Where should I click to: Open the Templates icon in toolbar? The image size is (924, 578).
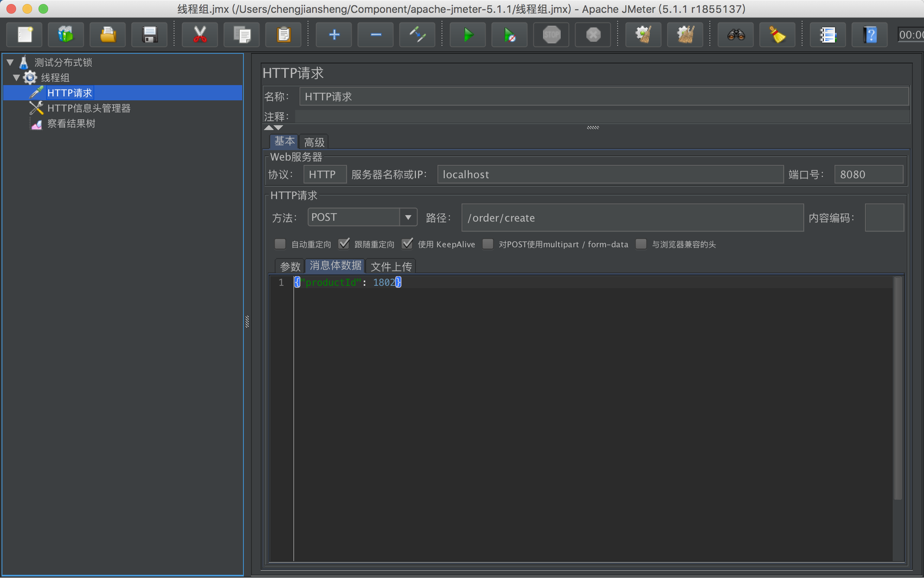coord(66,35)
